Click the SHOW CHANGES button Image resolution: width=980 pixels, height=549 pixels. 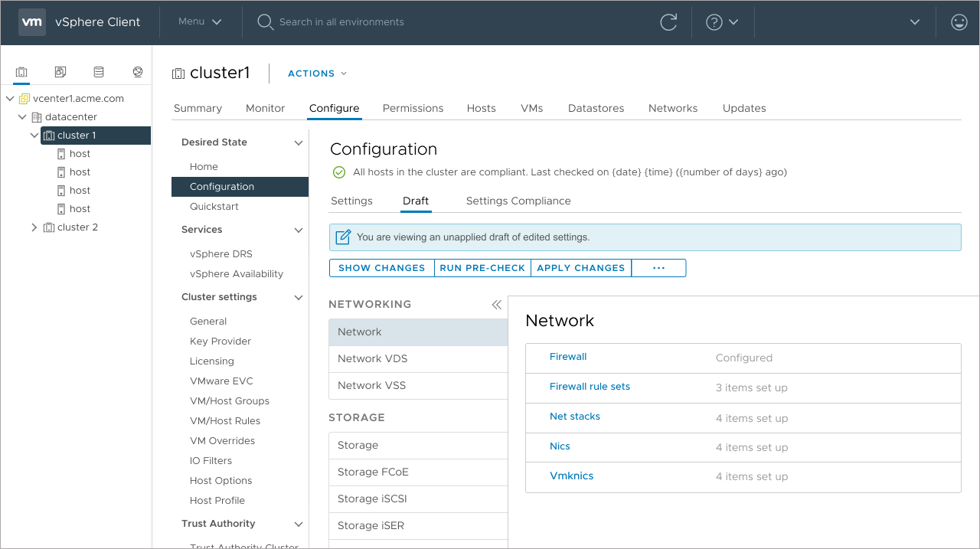click(x=381, y=268)
